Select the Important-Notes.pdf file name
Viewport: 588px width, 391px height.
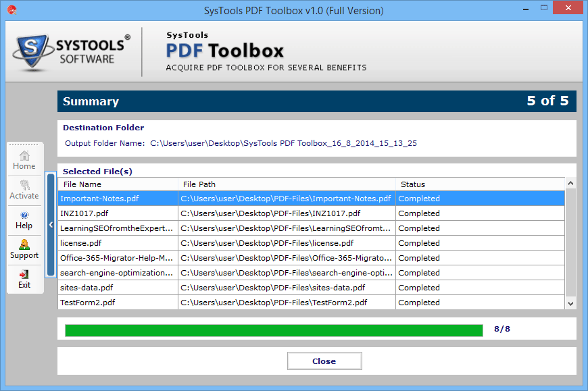point(99,199)
